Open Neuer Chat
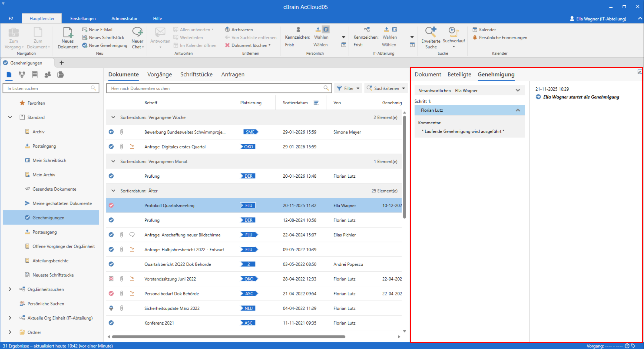This screenshot has width=644, height=349. (x=137, y=38)
